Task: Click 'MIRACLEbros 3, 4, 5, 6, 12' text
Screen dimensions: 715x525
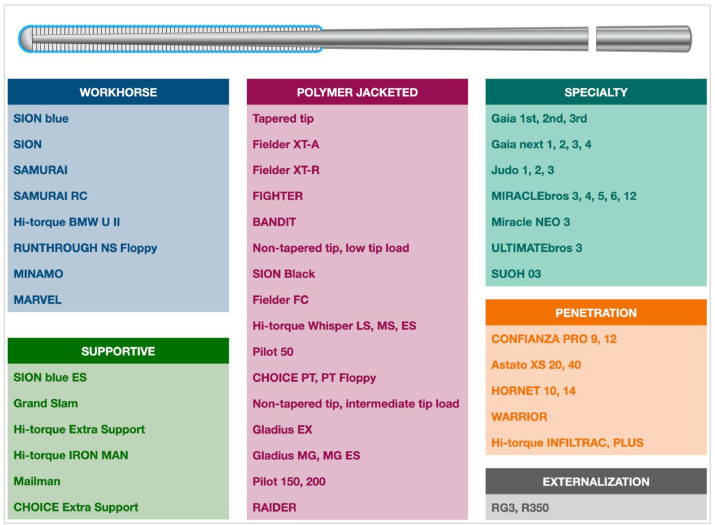Action: click(564, 196)
